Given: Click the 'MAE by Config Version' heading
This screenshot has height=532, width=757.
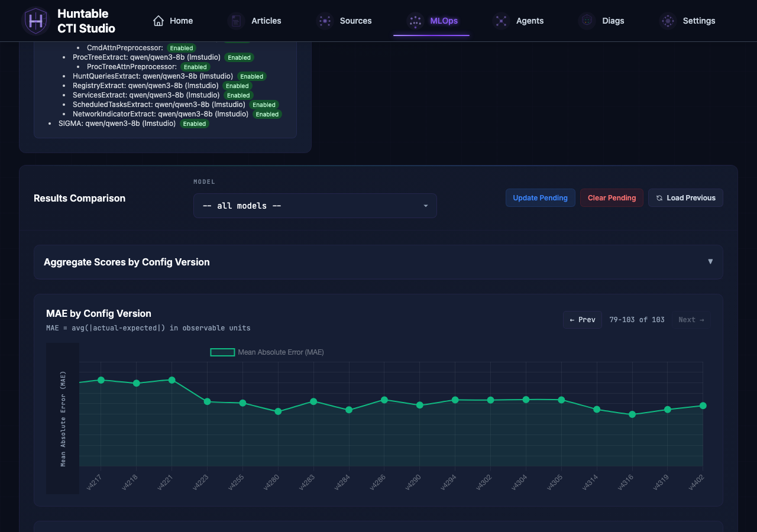Looking at the screenshot, I should (99, 313).
